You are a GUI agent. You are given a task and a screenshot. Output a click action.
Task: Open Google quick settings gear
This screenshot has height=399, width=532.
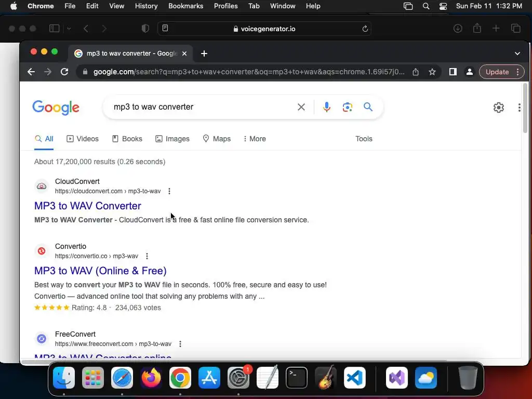tap(498, 108)
